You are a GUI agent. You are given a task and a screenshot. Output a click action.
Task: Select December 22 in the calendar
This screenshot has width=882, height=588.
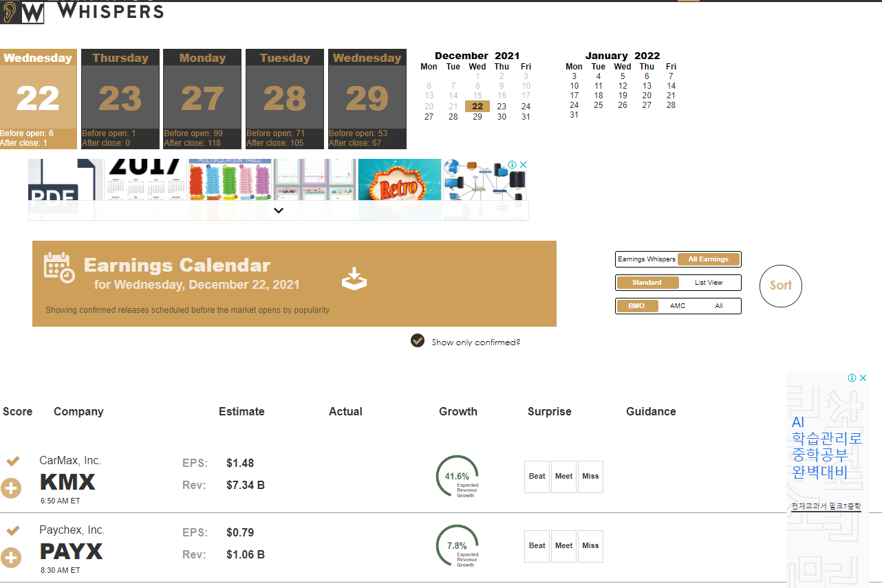[x=477, y=106]
